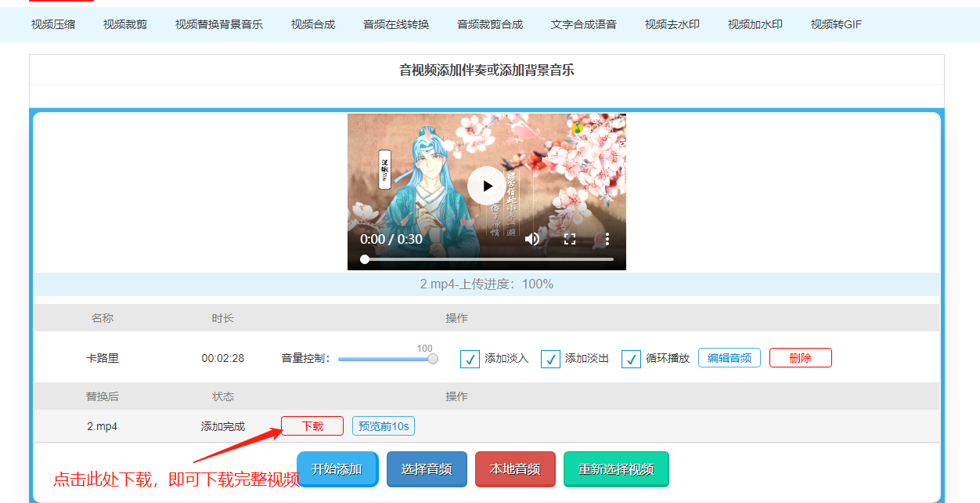This screenshot has height=503, width=980.
Task: Click the 预览前10s button
Action: (x=384, y=426)
